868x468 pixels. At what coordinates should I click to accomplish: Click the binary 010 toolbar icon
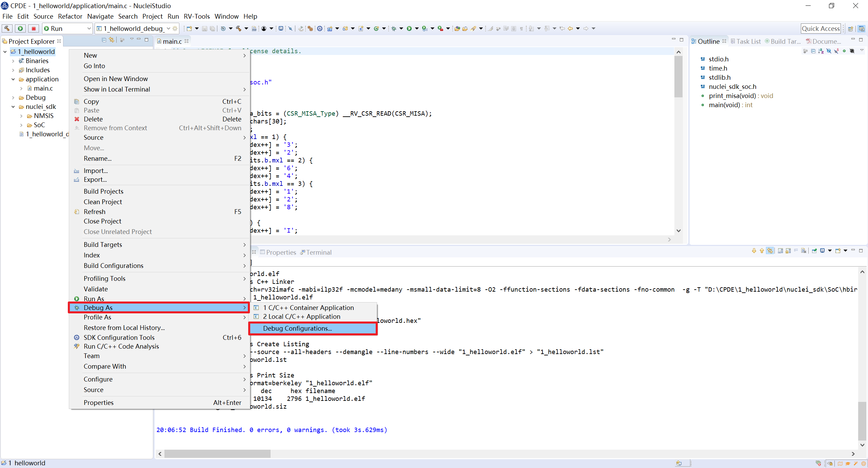[x=254, y=28]
